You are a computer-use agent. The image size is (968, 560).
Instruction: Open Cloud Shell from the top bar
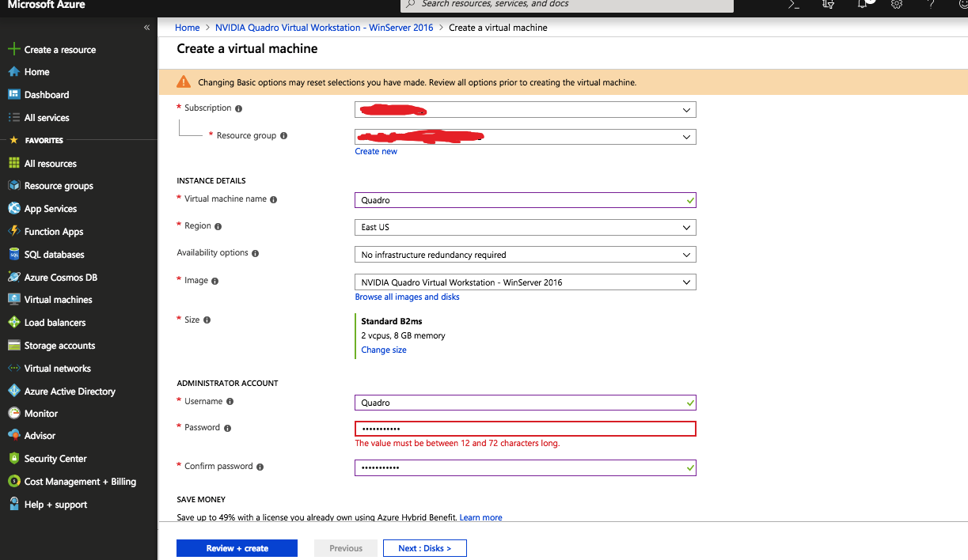click(x=794, y=4)
